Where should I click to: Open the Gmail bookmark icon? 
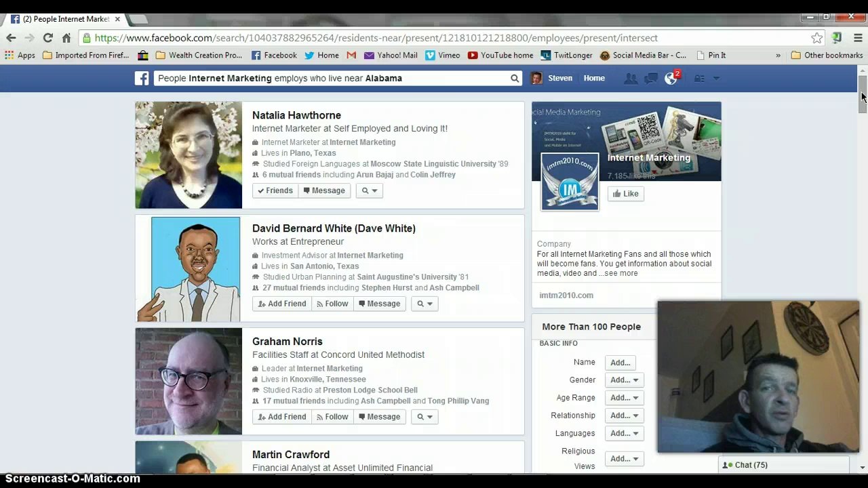pyautogui.click(x=351, y=56)
